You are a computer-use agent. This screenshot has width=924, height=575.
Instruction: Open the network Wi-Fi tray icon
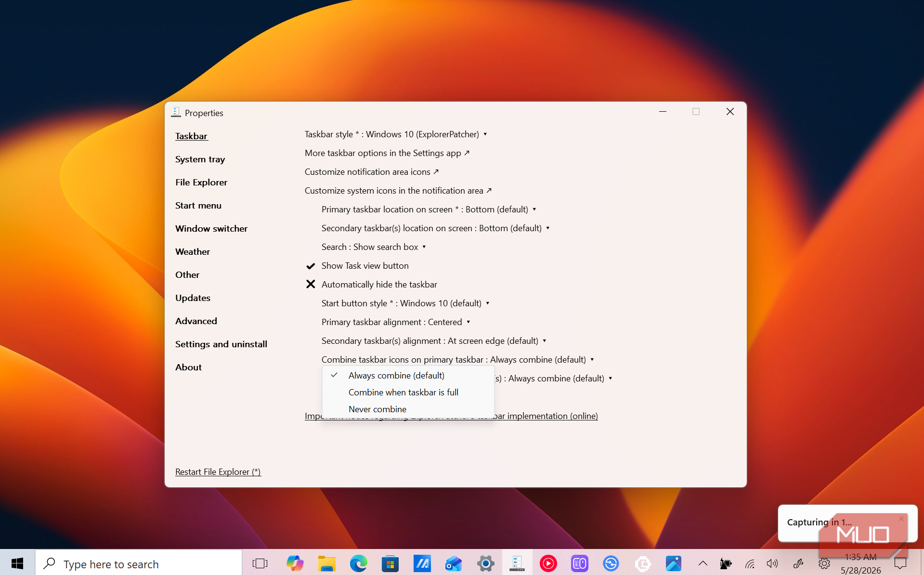(x=750, y=563)
